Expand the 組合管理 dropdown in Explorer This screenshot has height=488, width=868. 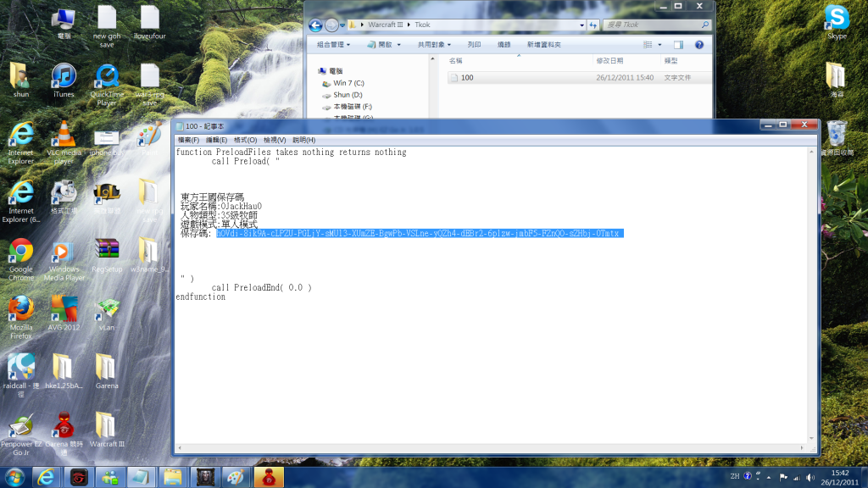coord(333,45)
